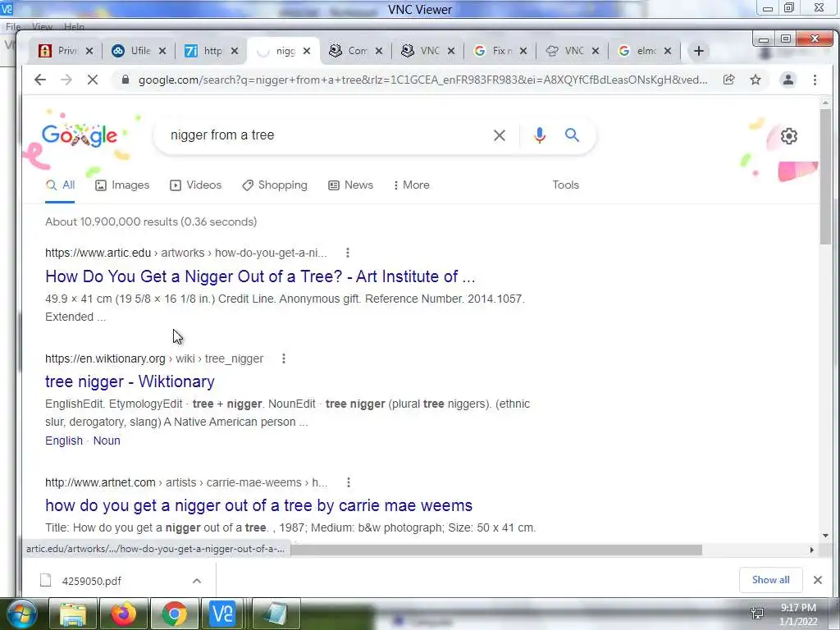The height and width of the screenshot is (630, 840).
Task: Click the blue magnifier search icon
Action: [x=572, y=135]
